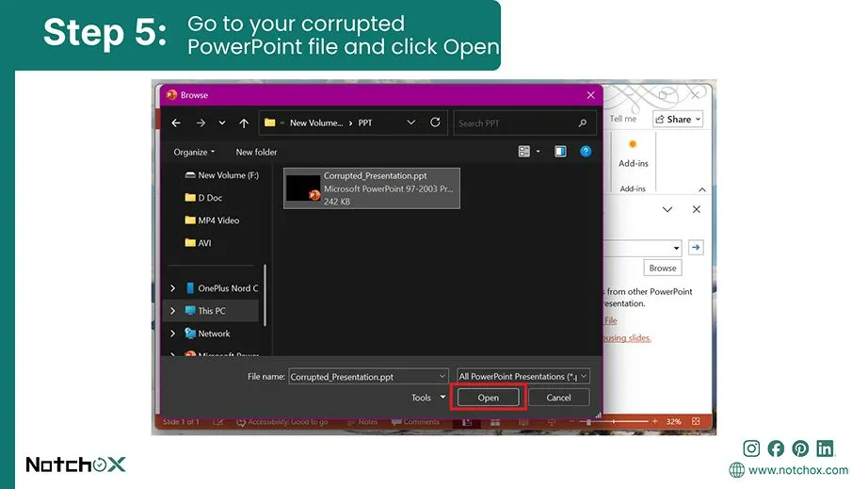
Task: Refresh the folder view
Action: point(435,122)
